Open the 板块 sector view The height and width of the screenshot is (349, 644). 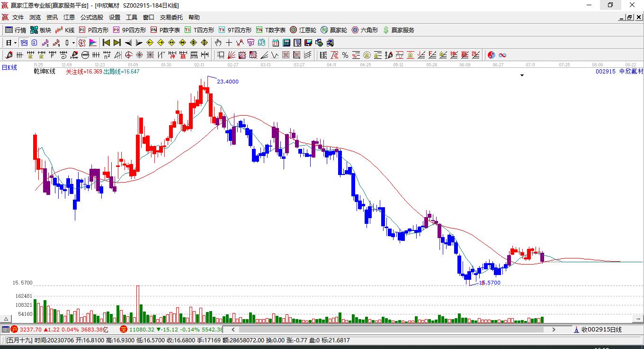[x=41, y=30]
